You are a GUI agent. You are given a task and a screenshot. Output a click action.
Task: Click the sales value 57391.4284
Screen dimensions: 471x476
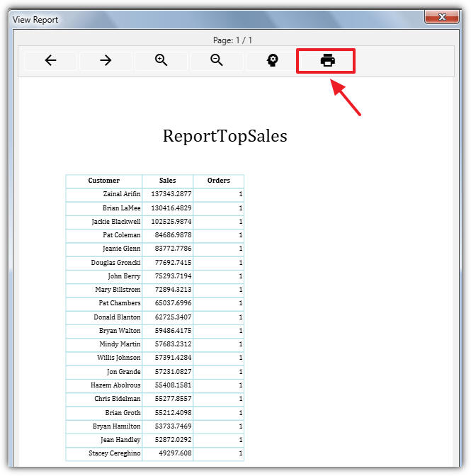(173, 358)
